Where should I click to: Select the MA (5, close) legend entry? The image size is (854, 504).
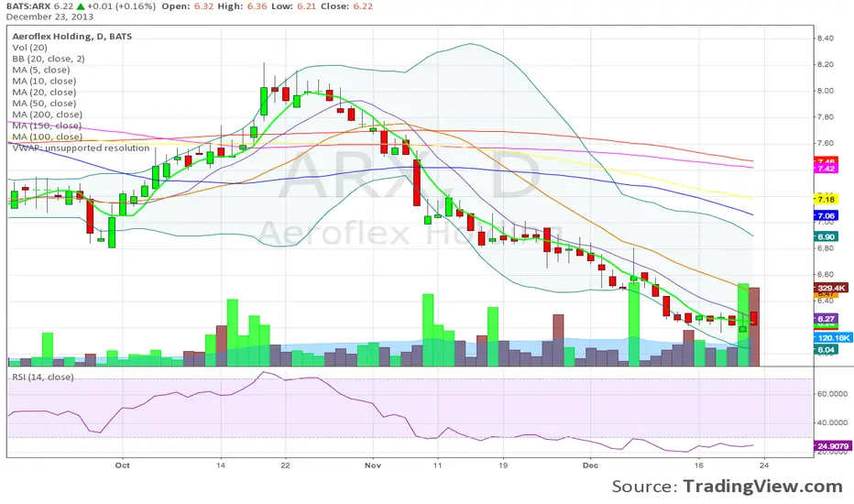(41, 70)
